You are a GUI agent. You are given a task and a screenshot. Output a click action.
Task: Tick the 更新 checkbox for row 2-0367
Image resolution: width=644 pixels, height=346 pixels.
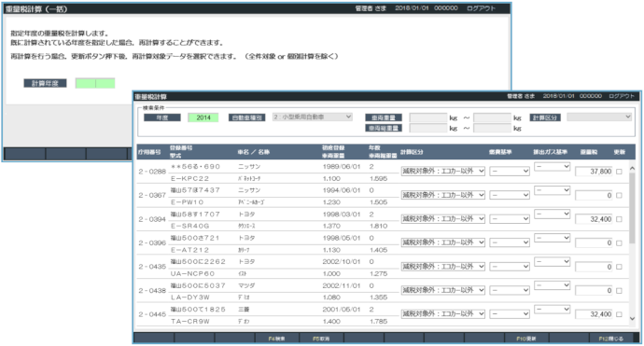click(619, 195)
